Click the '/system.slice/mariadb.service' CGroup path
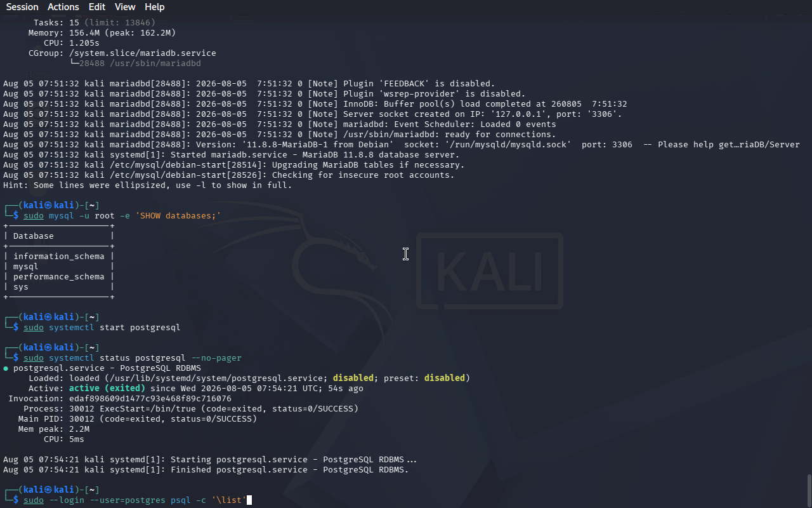 [x=143, y=53]
